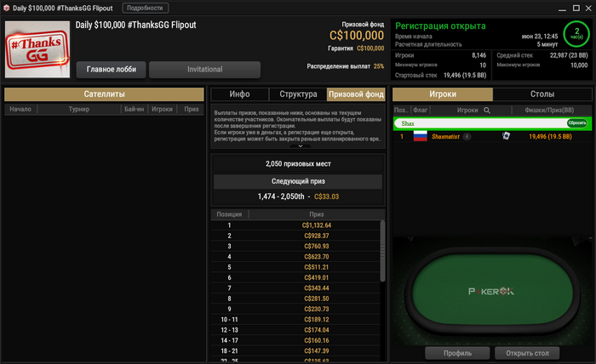Click the player search magnifier icon
This screenshot has height=364, width=596.
click(x=487, y=111)
